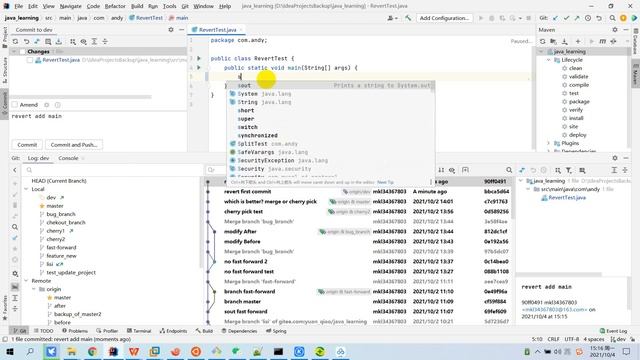Click Git Update Project blue arrow icon
Screen dimensions: 640x360
(555, 18)
